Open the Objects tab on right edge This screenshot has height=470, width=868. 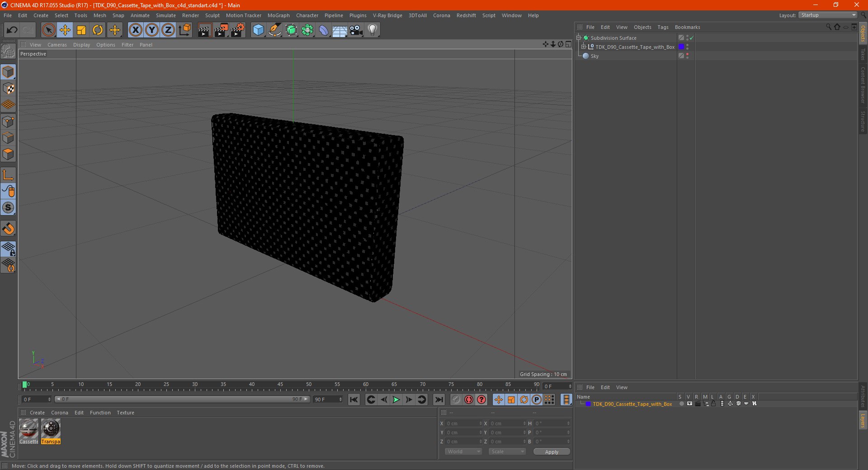(863, 33)
